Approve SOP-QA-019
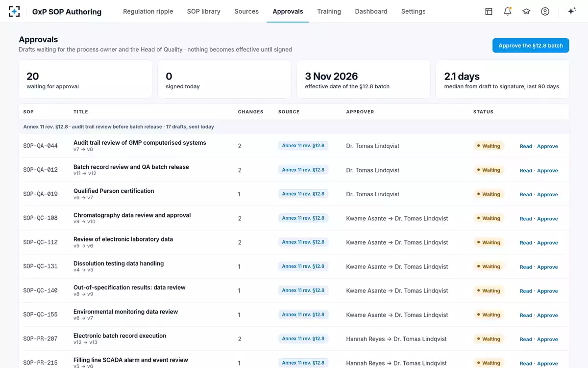588x368 pixels. tap(547, 194)
